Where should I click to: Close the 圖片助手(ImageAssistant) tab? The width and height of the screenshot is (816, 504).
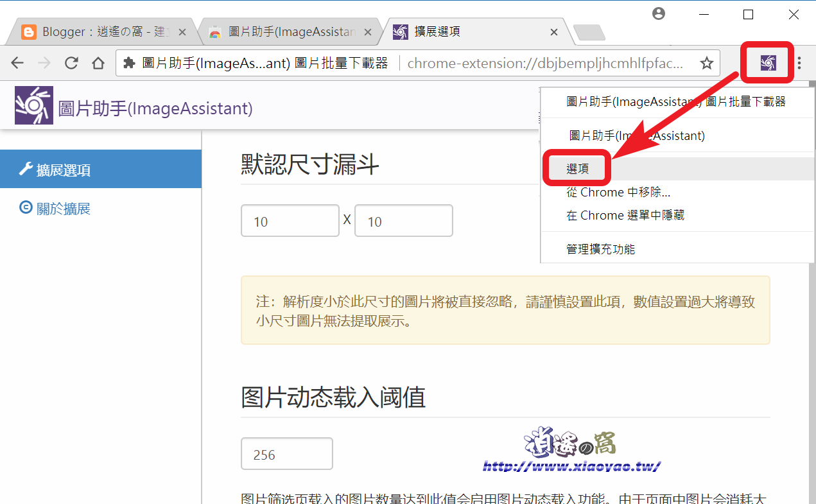[x=368, y=31]
